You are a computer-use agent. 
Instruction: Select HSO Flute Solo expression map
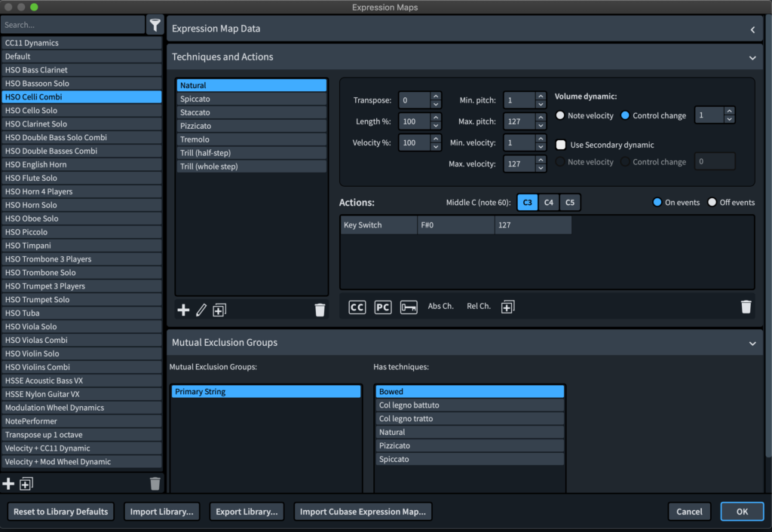(81, 178)
